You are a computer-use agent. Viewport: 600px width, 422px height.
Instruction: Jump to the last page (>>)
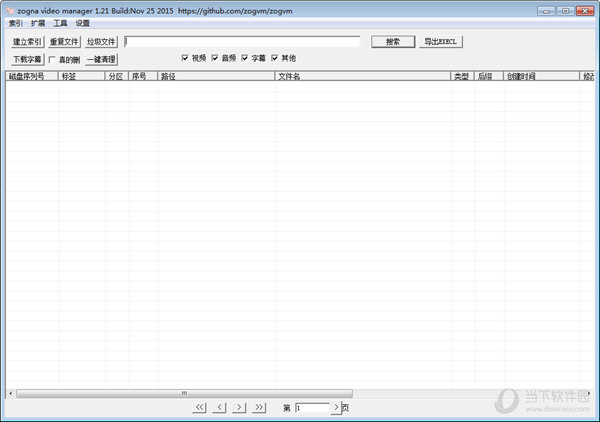pos(260,408)
